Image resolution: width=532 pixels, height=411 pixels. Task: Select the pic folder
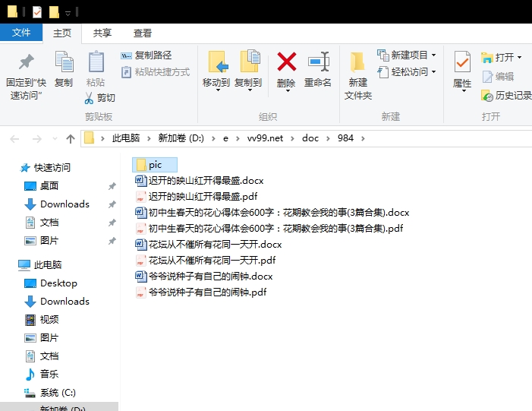tap(155, 165)
